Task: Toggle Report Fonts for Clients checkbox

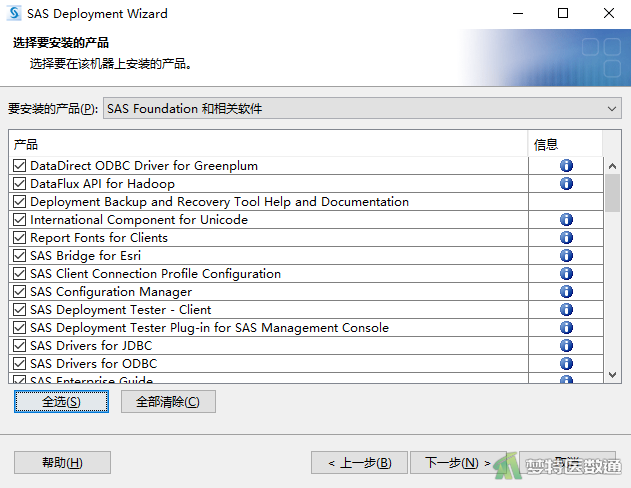Action: click(19, 237)
